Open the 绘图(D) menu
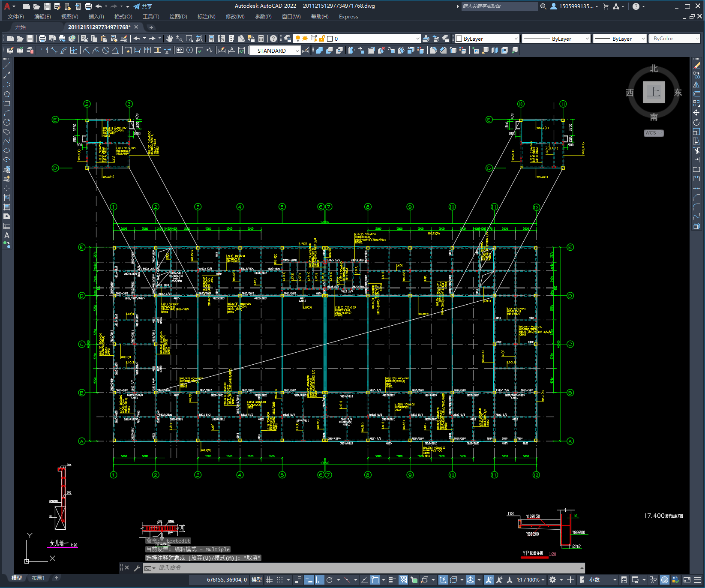 click(x=178, y=17)
